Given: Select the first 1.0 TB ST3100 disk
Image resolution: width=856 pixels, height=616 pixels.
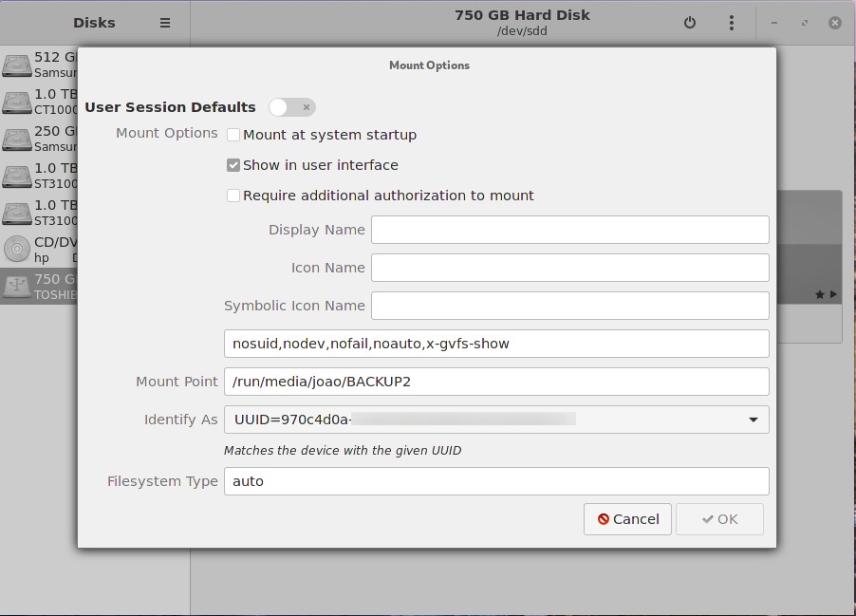Looking at the screenshot, I should tap(39, 176).
